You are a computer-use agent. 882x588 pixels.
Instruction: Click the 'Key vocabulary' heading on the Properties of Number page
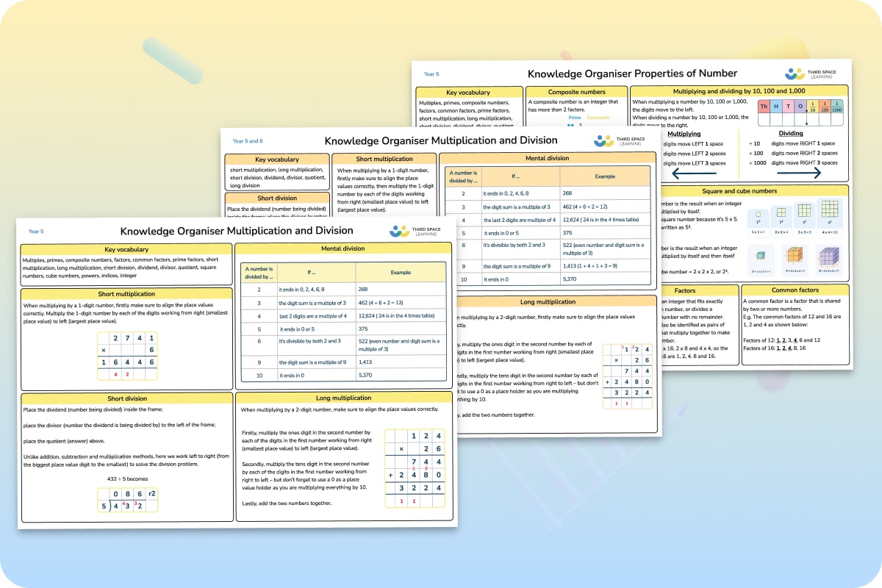pos(468,93)
